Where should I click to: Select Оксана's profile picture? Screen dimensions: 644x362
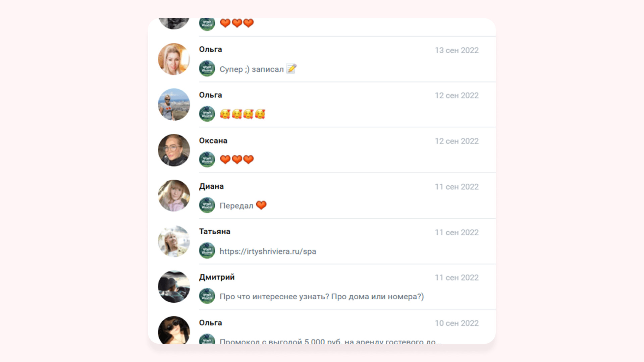tap(174, 150)
